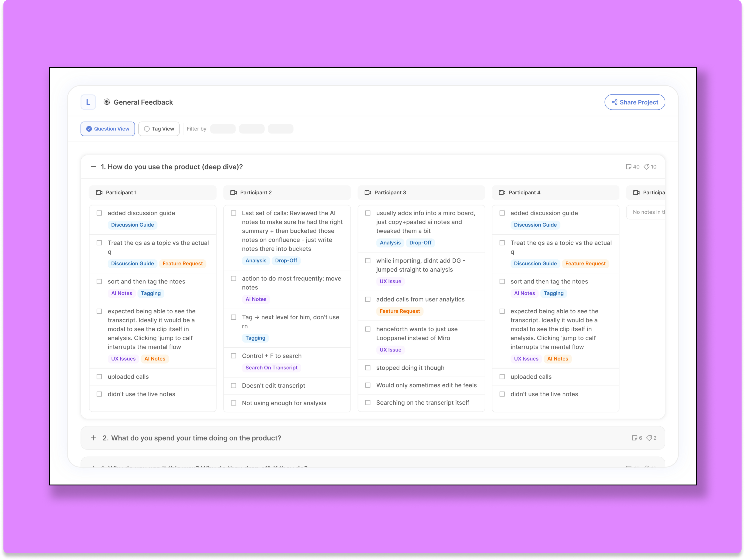745x560 pixels.
Task: Click the video icon next to Participant 1
Action: coord(99,192)
